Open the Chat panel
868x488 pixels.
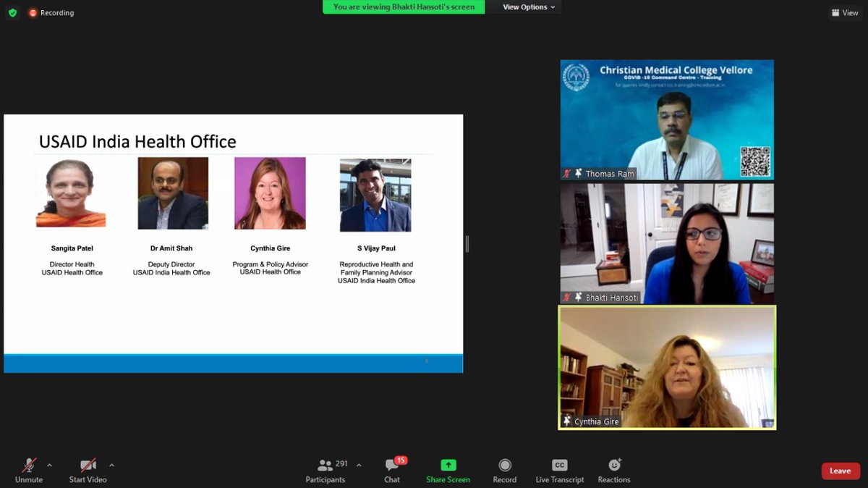[x=392, y=471]
